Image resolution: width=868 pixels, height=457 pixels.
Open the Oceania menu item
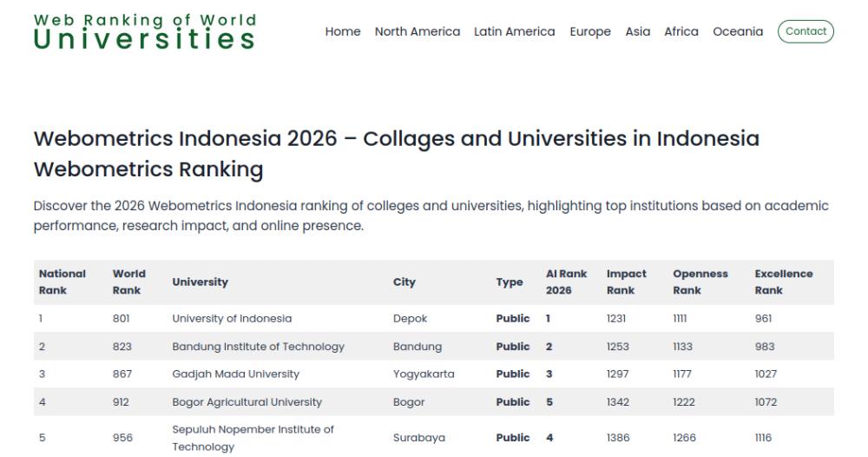coord(738,31)
